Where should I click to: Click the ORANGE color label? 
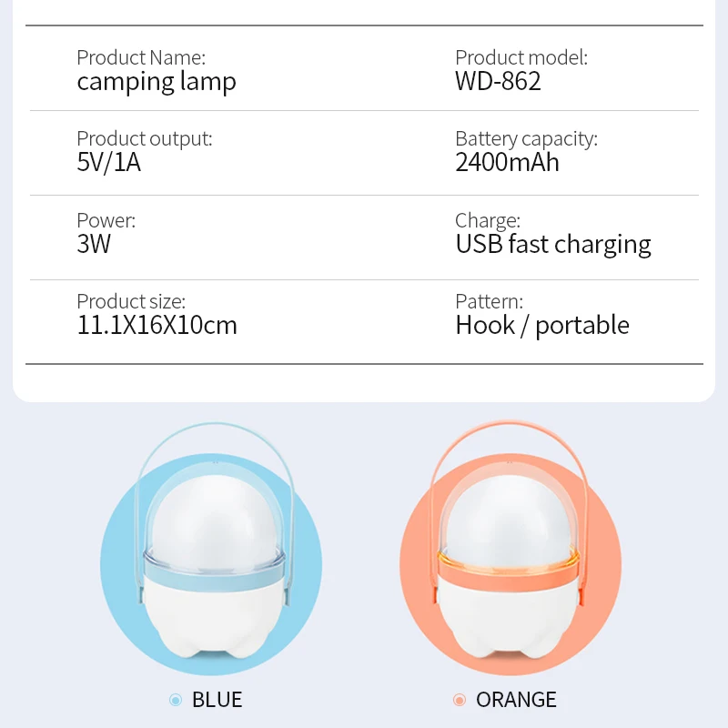[516, 700]
